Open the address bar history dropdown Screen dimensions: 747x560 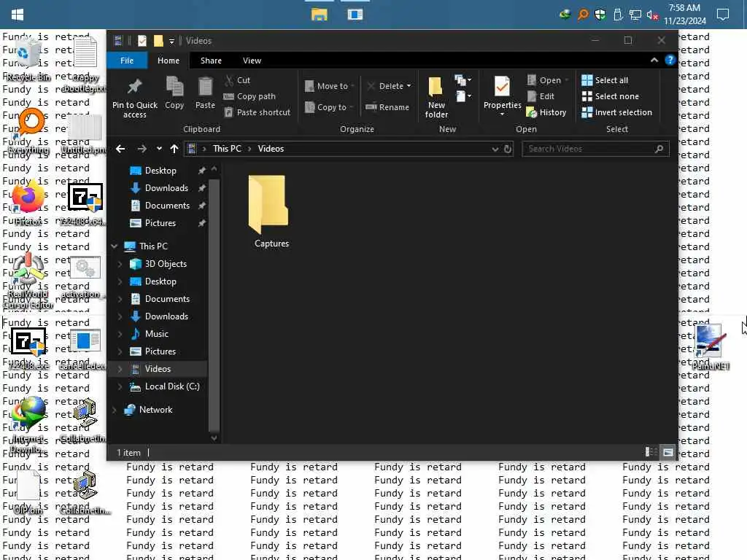pyautogui.click(x=495, y=149)
